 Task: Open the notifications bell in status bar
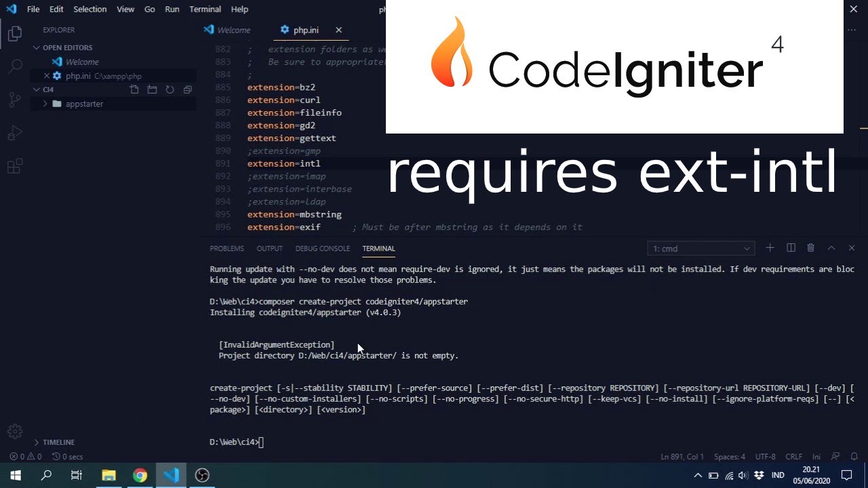[854, 457]
